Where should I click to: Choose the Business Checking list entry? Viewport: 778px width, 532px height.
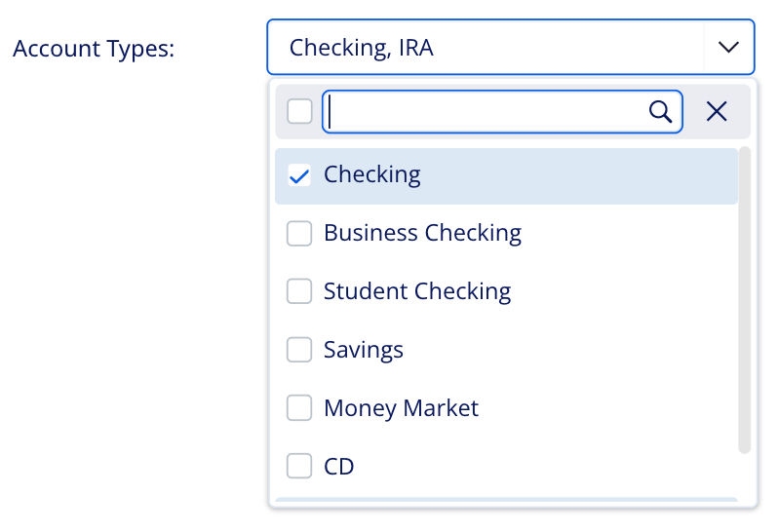click(422, 234)
